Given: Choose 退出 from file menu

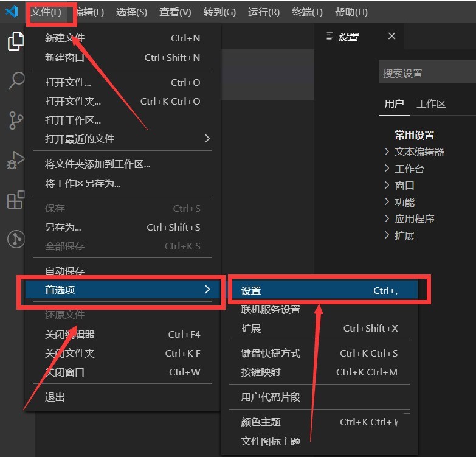Looking at the screenshot, I should click(123, 397).
